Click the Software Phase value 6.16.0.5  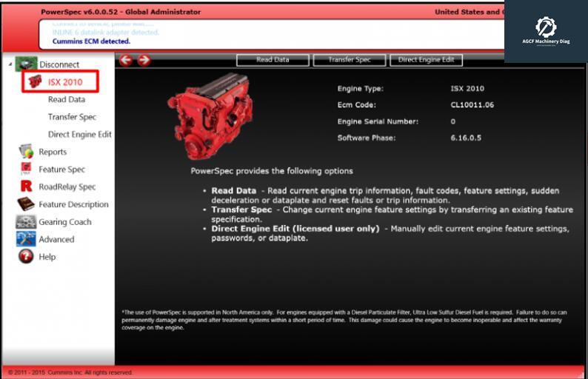pyautogui.click(x=466, y=138)
